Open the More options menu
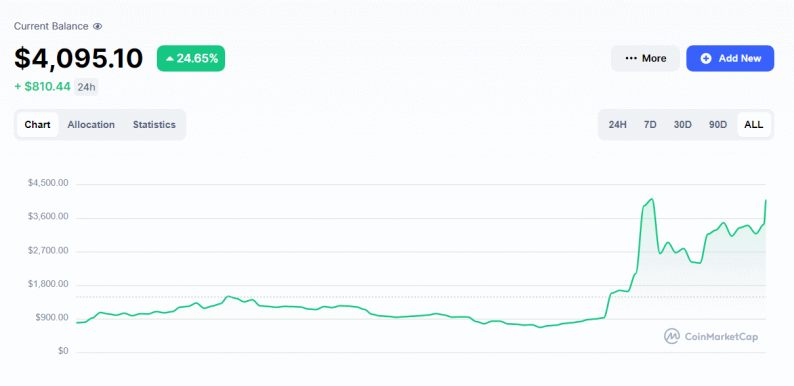Image resolution: width=794 pixels, height=386 pixels. pos(645,58)
